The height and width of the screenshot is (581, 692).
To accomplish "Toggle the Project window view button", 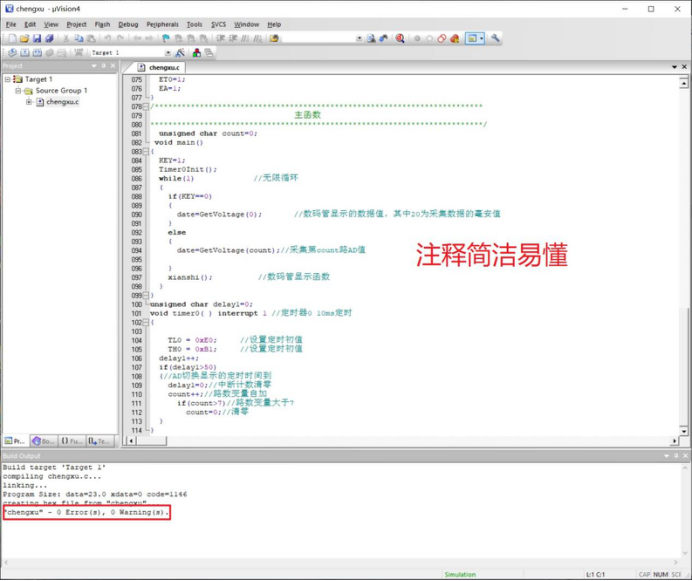I will click(472, 38).
